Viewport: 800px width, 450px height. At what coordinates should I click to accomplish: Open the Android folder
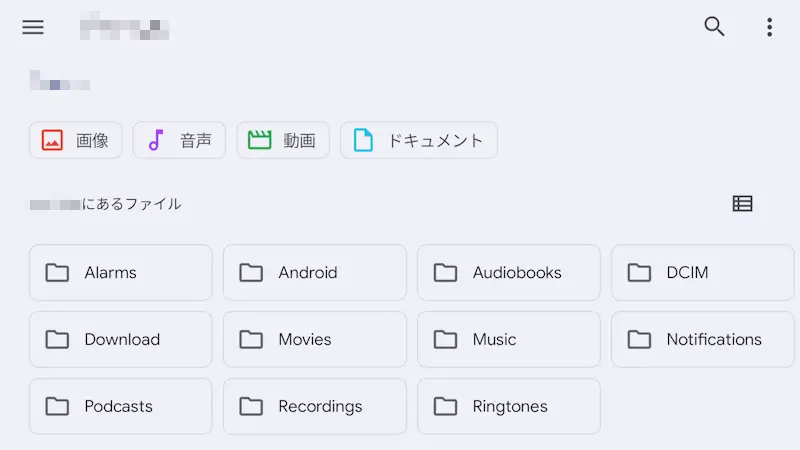[x=315, y=272]
